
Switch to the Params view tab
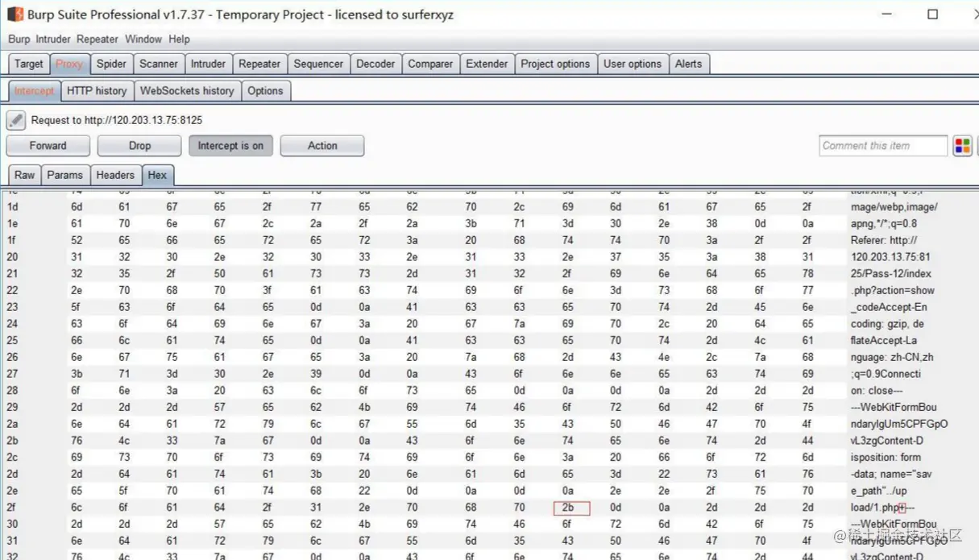tap(65, 175)
